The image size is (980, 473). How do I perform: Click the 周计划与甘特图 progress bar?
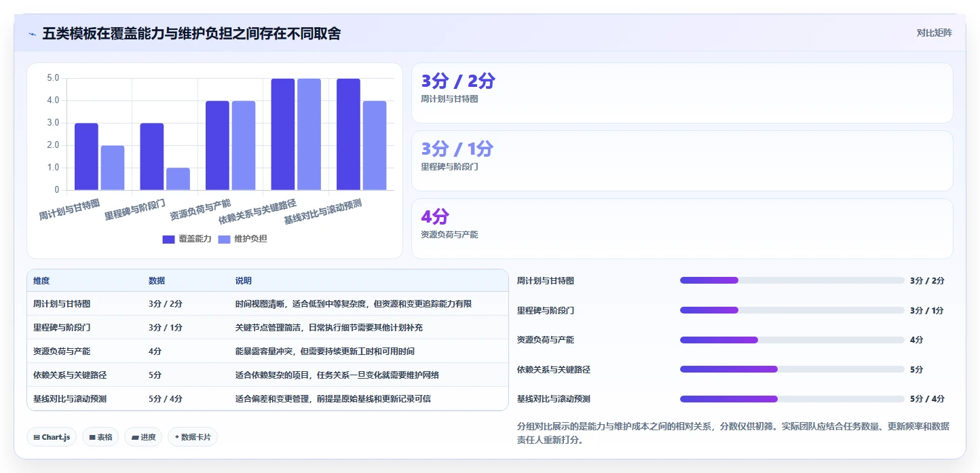792,280
